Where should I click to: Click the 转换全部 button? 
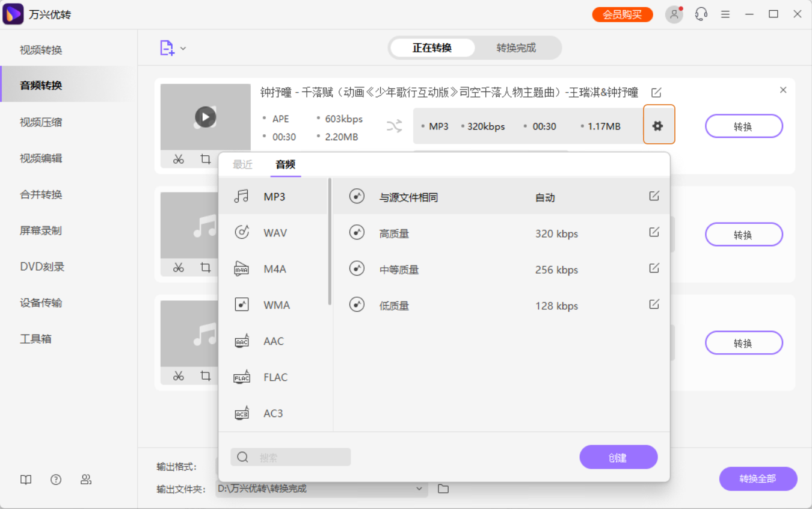(758, 479)
